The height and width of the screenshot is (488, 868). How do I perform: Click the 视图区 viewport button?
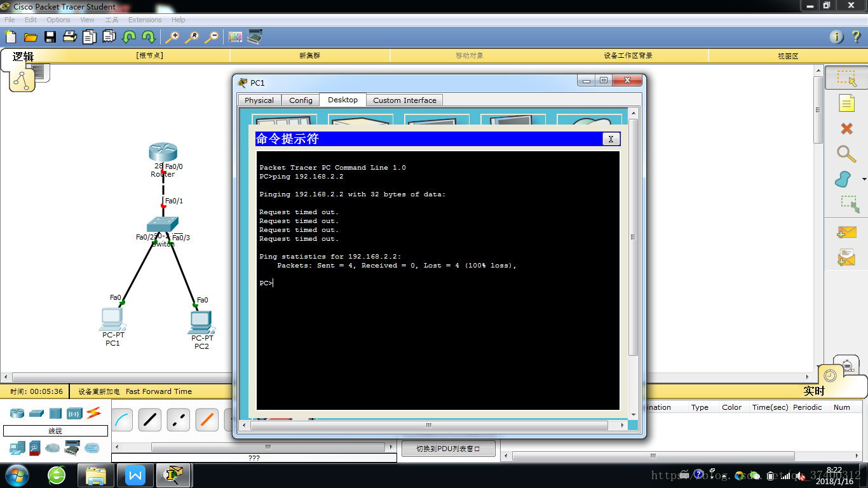click(x=788, y=55)
